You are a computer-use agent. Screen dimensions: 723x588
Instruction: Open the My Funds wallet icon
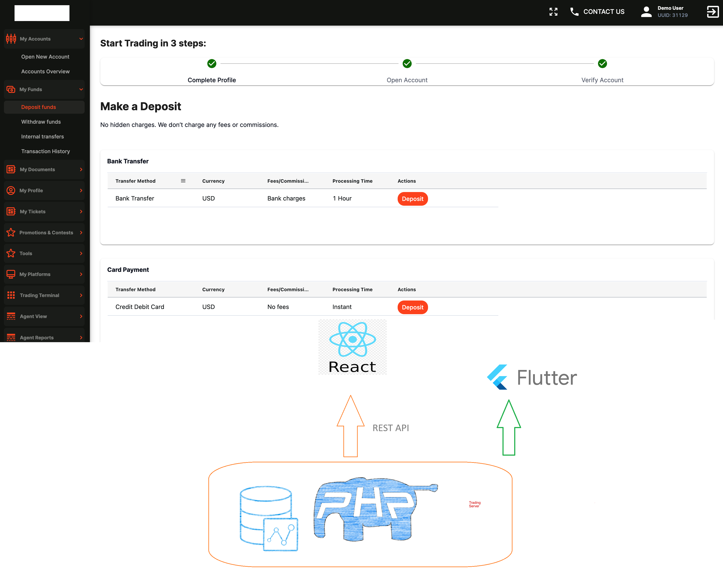click(11, 89)
